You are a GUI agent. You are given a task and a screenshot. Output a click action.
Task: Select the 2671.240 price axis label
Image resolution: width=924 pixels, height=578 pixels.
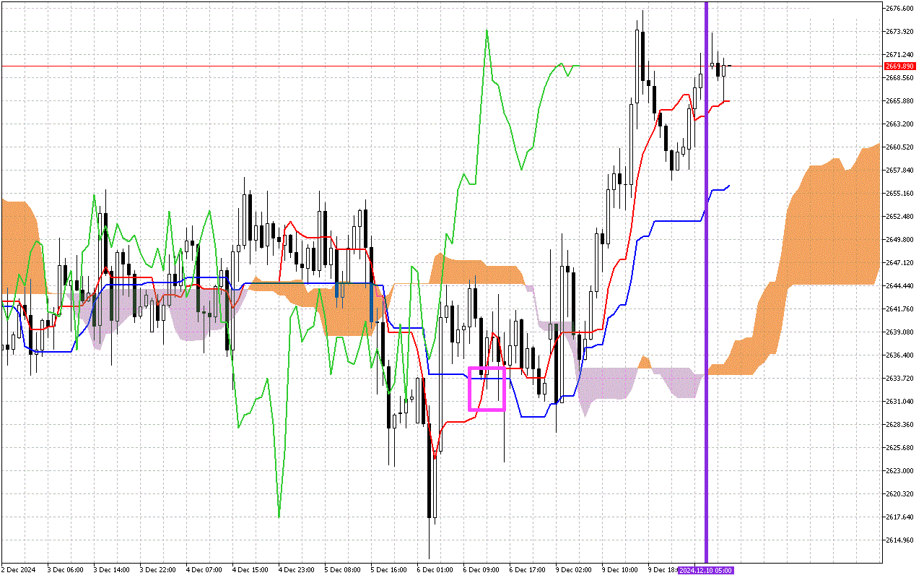click(x=899, y=55)
